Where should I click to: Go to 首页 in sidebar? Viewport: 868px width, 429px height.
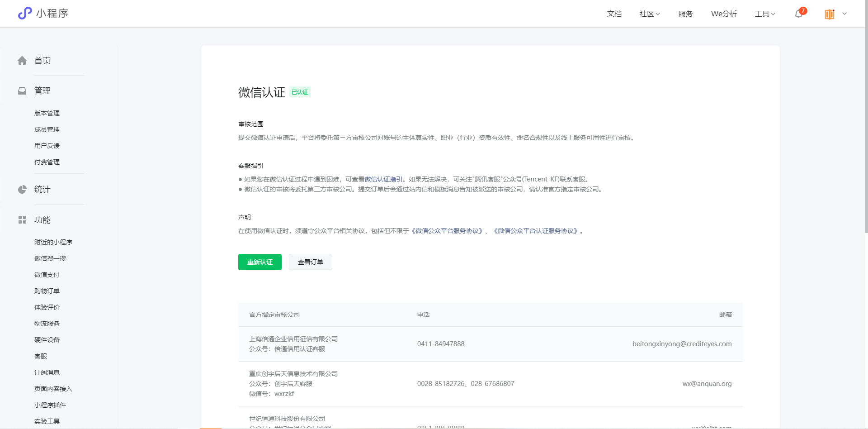coord(42,61)
